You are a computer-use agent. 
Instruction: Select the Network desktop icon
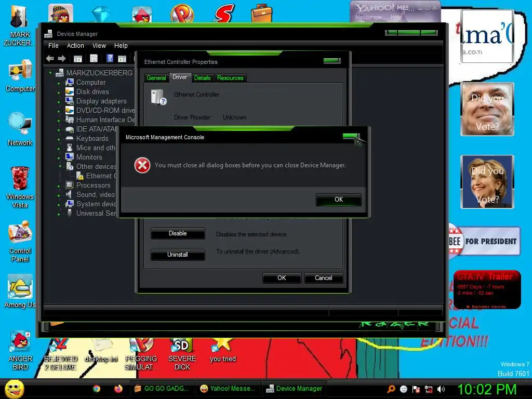pyautogui.click(x=20, y=129)
